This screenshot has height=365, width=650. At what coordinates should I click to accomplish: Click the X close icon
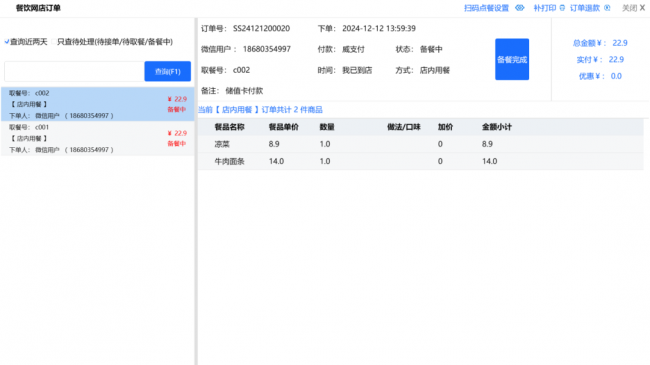642,8
